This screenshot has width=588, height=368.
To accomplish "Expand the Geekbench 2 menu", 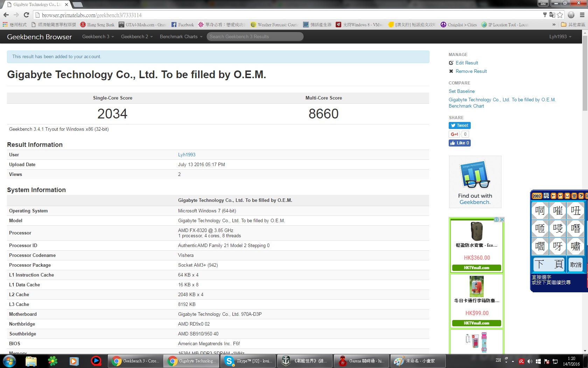I will click(137, 36).
